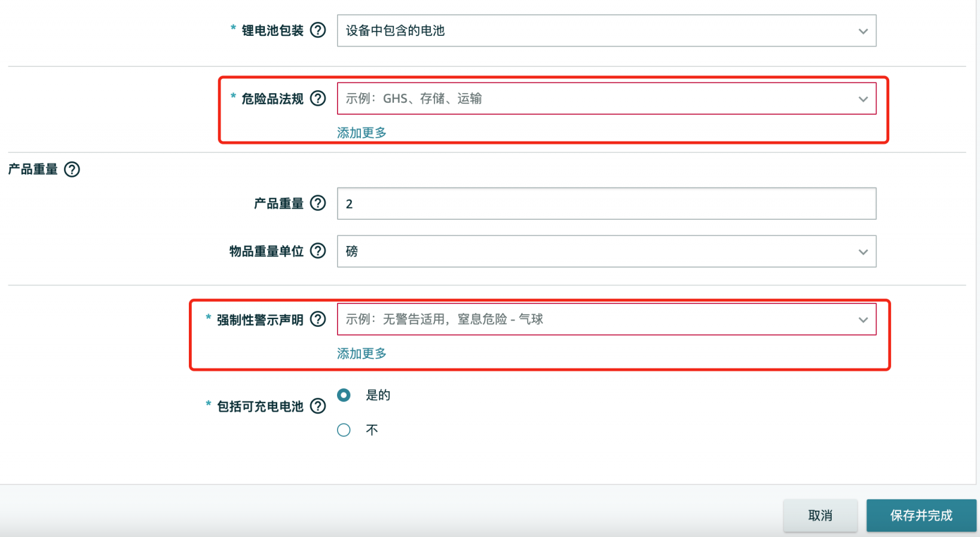
Task: Select the 是的 radio button
Action: pyautogui.click(x=344, y=395)
